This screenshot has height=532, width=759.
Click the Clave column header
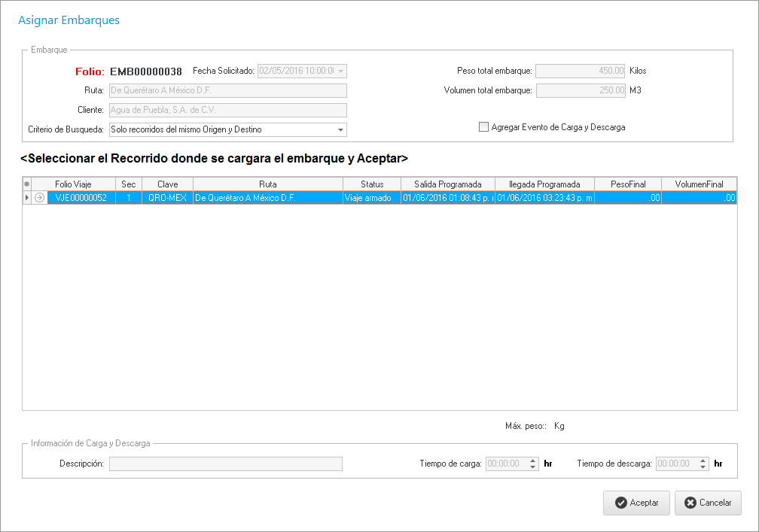[167, 184]
